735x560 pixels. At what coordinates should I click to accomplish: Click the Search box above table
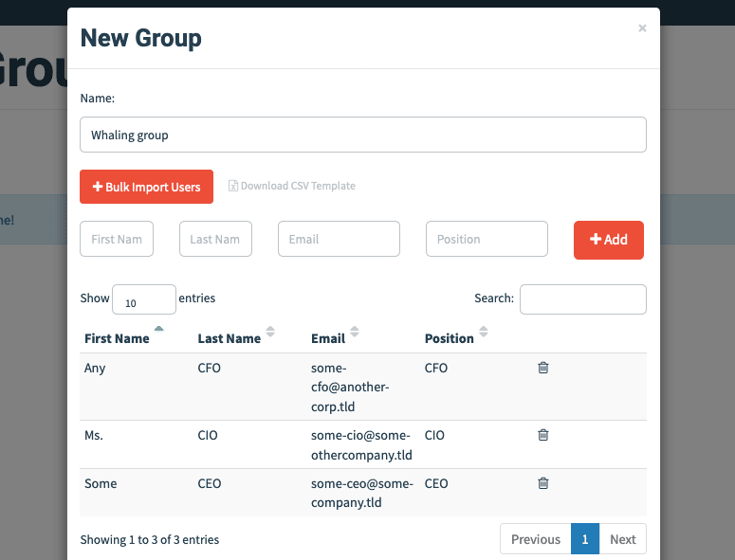[x=582, y=299]
